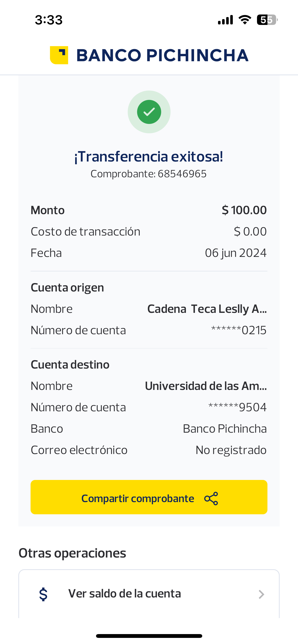Tap the home indicator bar
Screen dimensions: 298x644
tap(149, 636)
